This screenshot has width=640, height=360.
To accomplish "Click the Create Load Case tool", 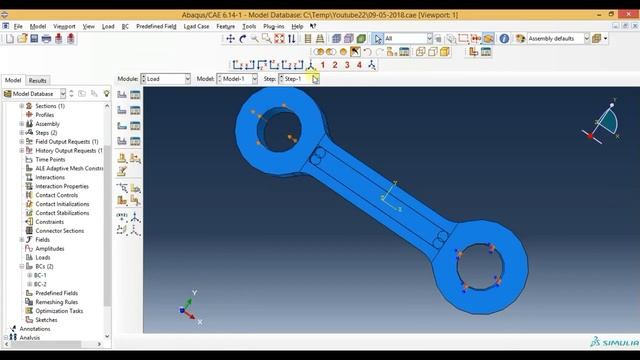I will pos(122,141).
